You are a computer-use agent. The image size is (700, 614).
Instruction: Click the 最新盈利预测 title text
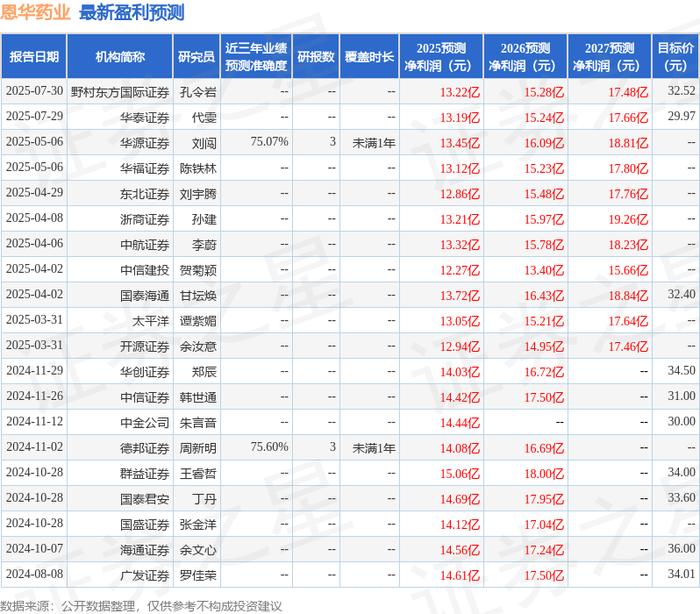pos(132,13)
